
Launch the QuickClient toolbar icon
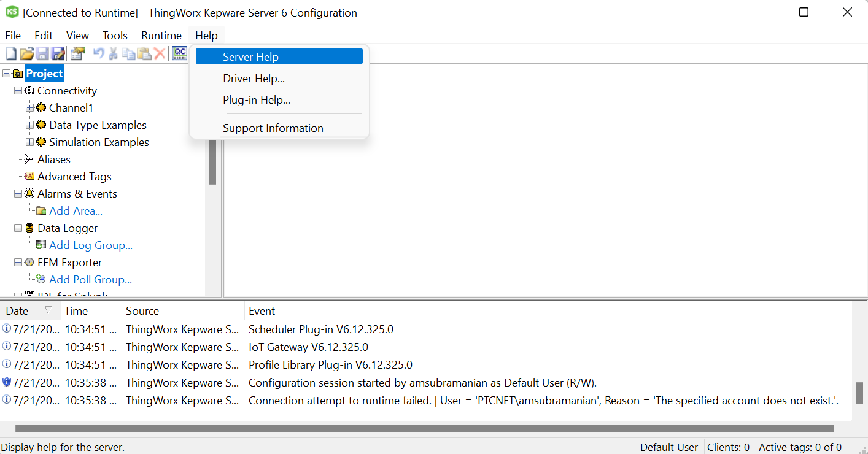click(180, 53)
